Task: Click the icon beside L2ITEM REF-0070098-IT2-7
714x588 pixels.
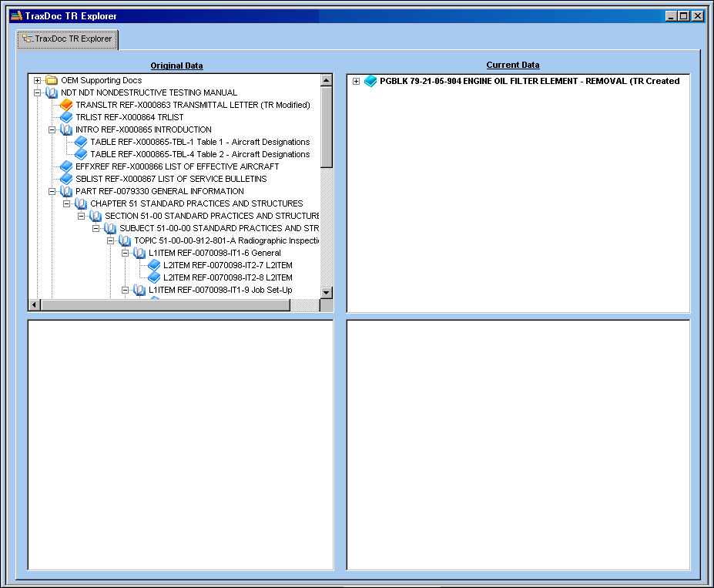Action: 154,264
